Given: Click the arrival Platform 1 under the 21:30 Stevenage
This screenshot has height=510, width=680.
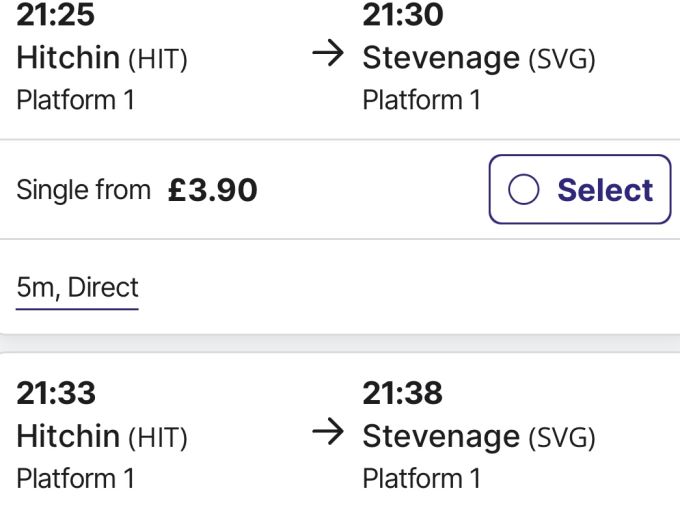Looking at the screenshot, I should [x=421, y=100].
